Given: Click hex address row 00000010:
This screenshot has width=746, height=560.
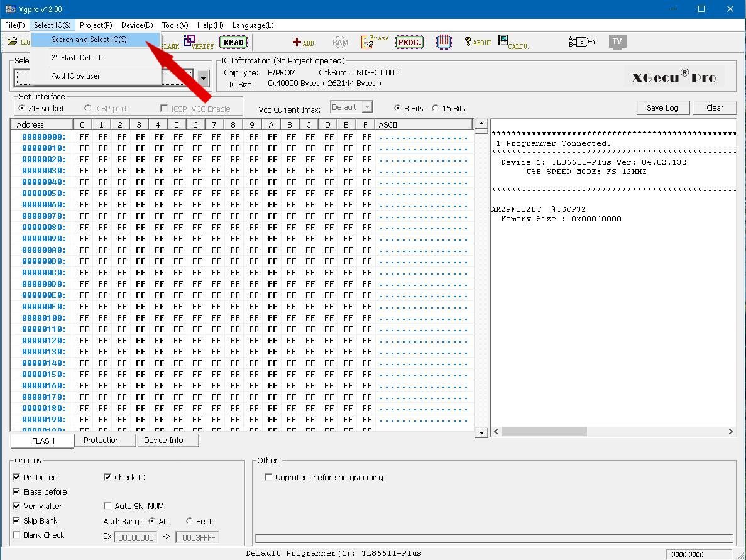Looking at the screenshot, I should [44, 148].
